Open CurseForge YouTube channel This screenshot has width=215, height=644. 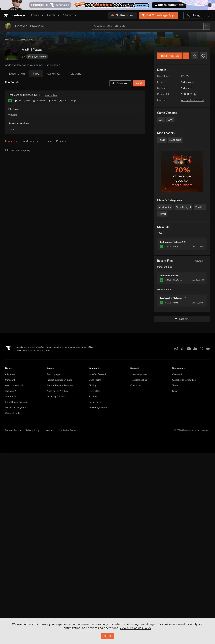coord(189,349)
